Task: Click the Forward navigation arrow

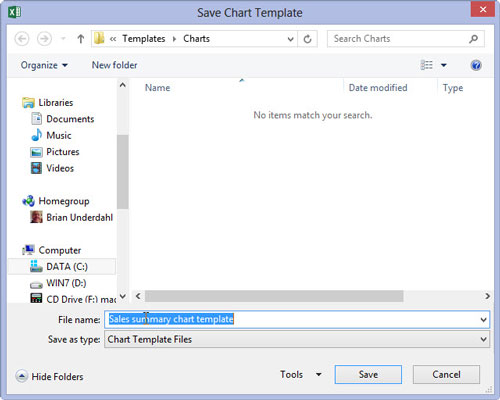Action: [44, 39]
